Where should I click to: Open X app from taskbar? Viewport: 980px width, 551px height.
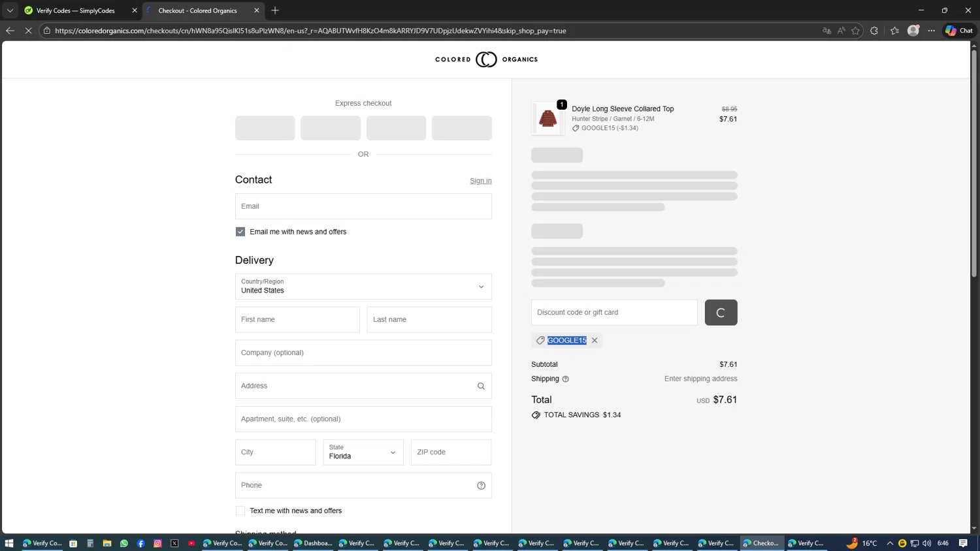174,543
